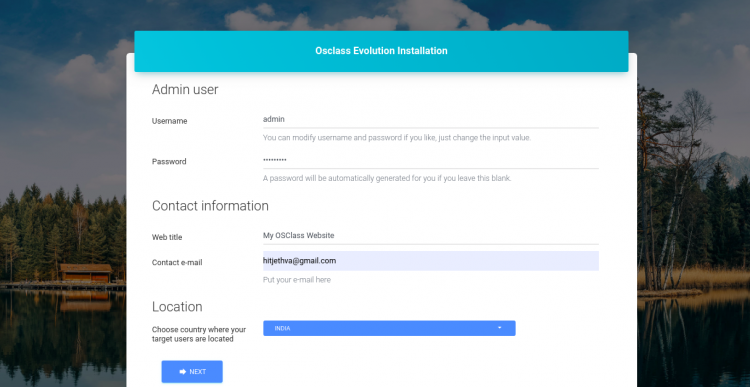Click the 'Choose country where your target users' label
The height and width of the screenshot is (387, 750).
coord(199,334)
